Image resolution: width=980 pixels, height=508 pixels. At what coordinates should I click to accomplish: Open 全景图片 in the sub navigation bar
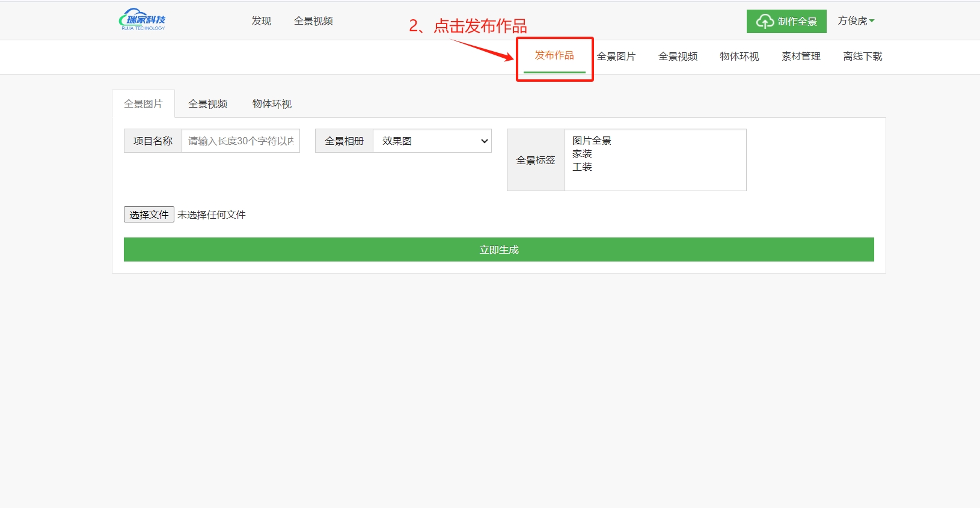(616, 57)
